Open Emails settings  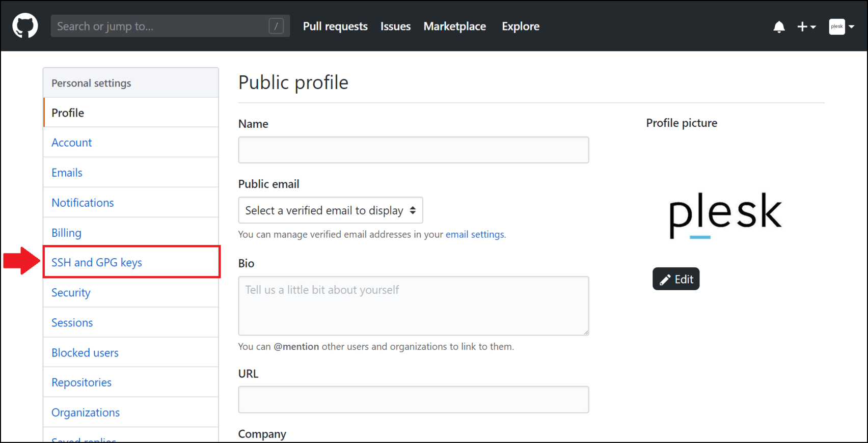(x=131, y=173)
